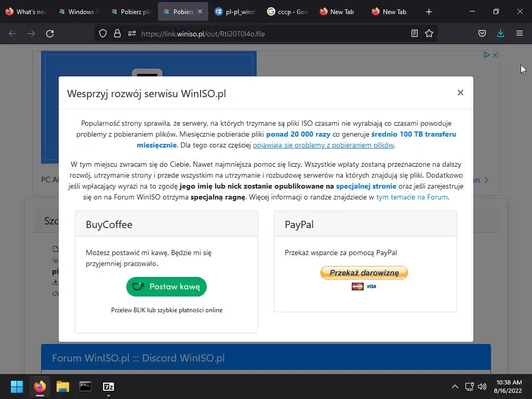The image size is (532, 399).
Task: Click the green Postaw kawę button
Action: point(166,287)
